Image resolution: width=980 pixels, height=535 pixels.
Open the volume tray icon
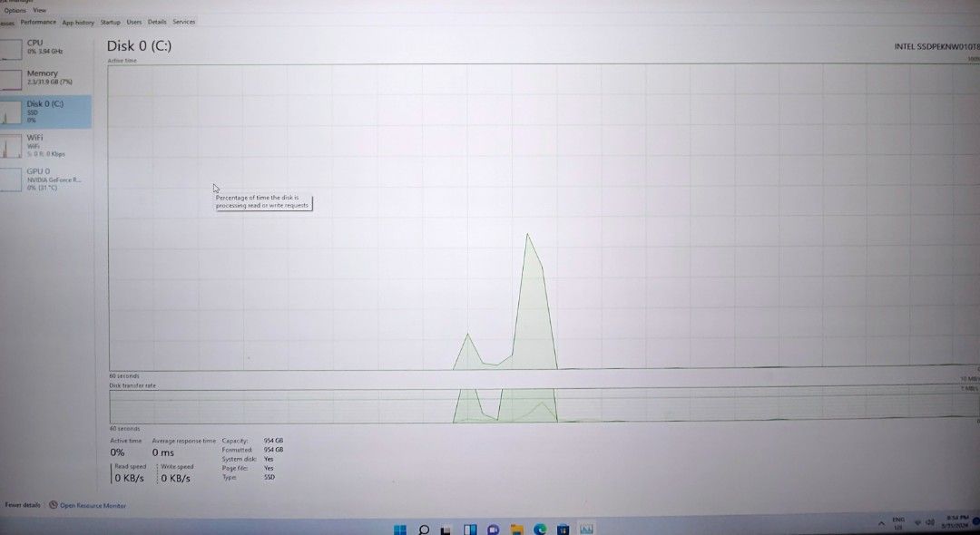pyautogui.click(x=930, y=522)
